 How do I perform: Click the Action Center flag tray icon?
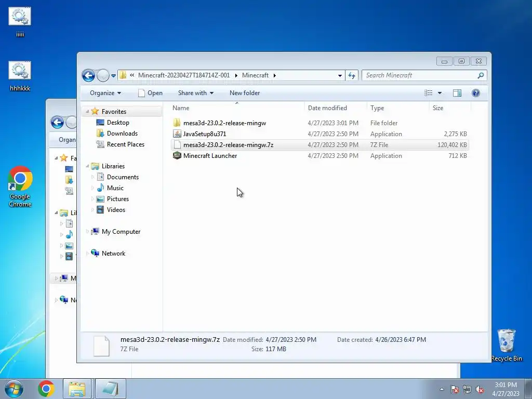(454, 389)
